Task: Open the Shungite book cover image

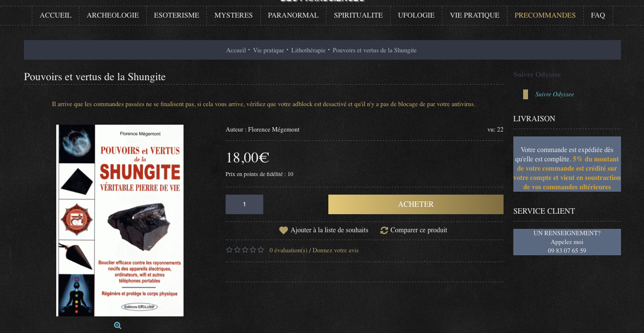Action: click(120, 220)
